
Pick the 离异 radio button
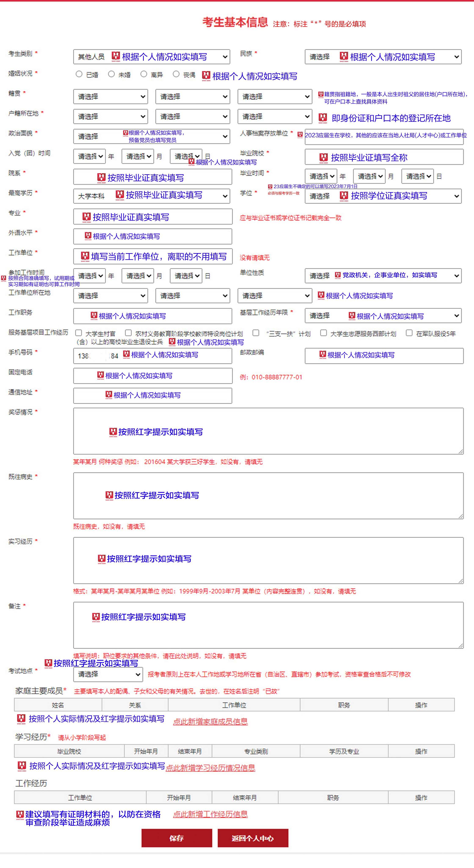click(144, 74)
